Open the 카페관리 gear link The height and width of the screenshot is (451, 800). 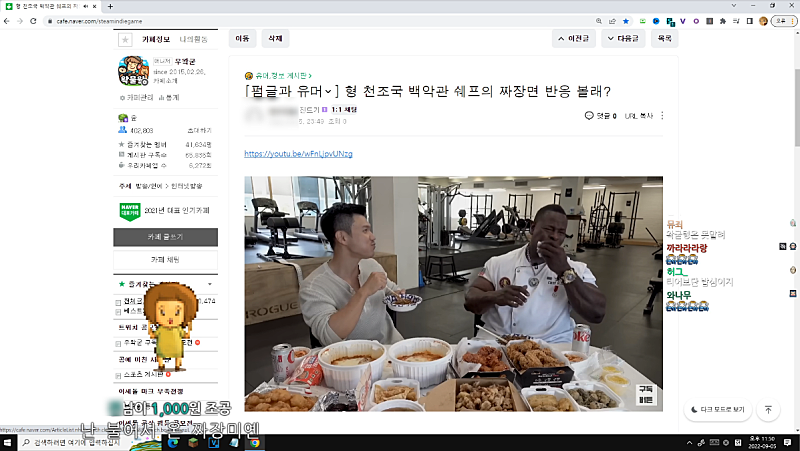tap(136, 97)
